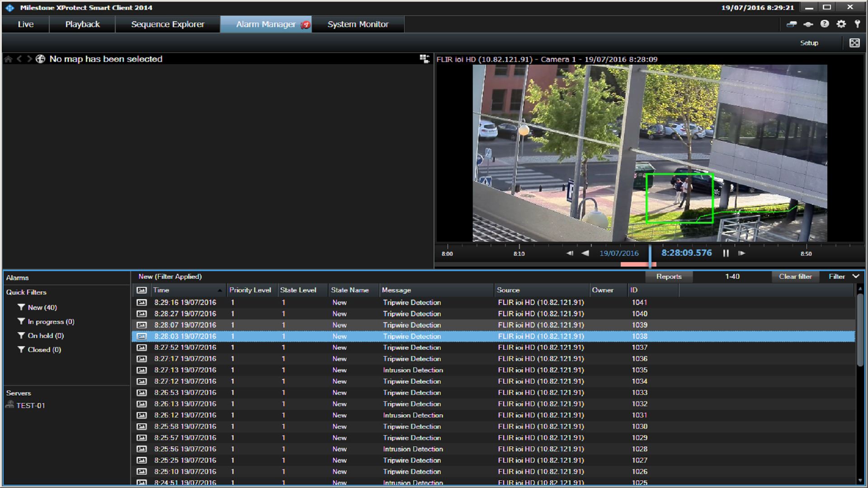This screenshot has width=868, height=488.
Task: Click image icon of alarm 1036
Action: point(142,359)
